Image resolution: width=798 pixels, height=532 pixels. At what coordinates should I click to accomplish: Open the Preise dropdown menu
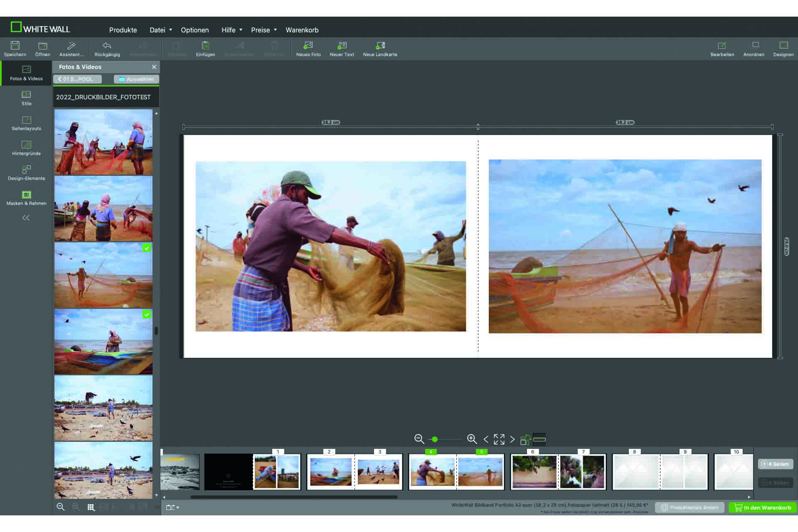click(264, 30)
